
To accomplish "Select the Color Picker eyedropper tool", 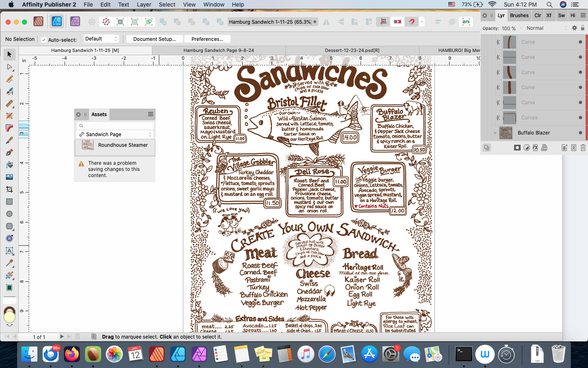I will click(9, 263).
